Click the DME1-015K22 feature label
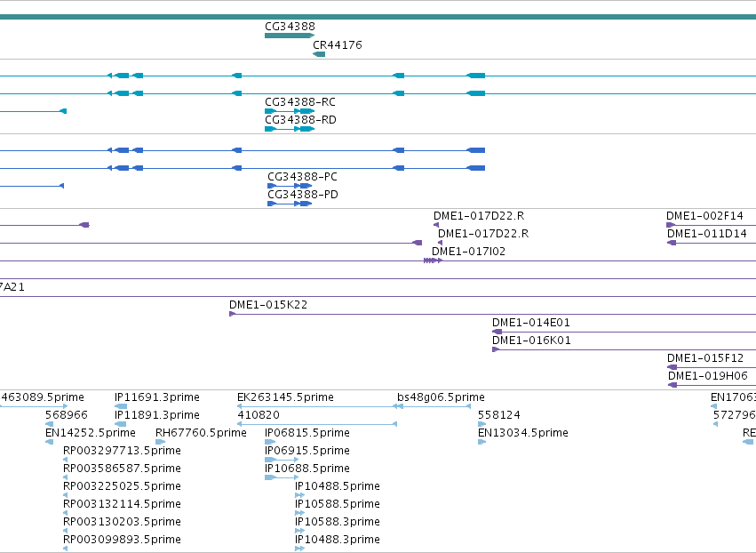This screenshot has height=553, width=756. coord(268,305)
